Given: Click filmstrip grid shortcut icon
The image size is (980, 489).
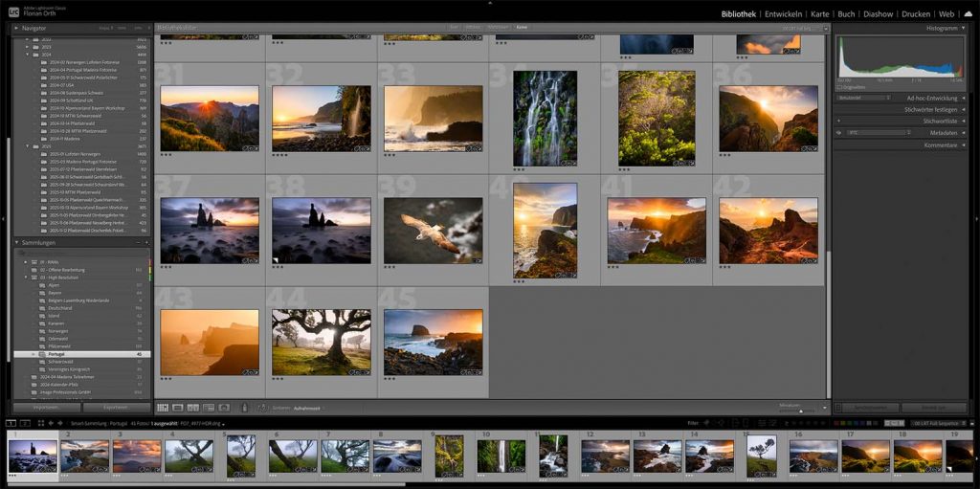Looking at the screenshot, I should click(x=41, y=423).
